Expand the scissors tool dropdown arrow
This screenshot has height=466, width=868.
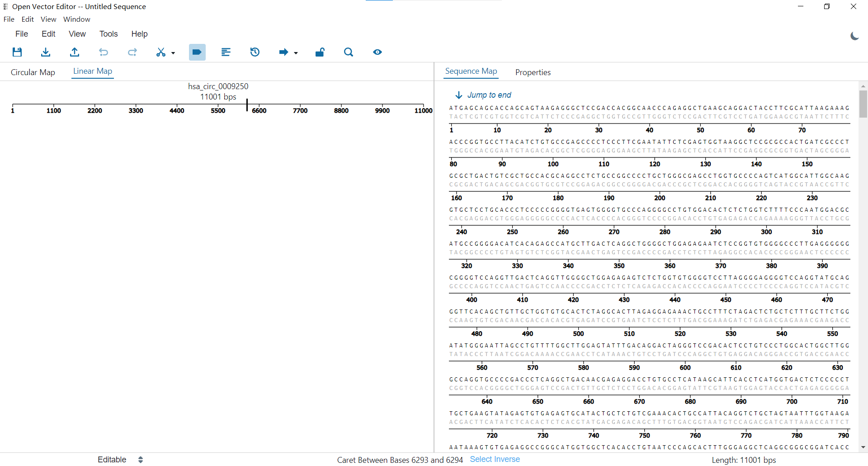[x=173, y=53]
